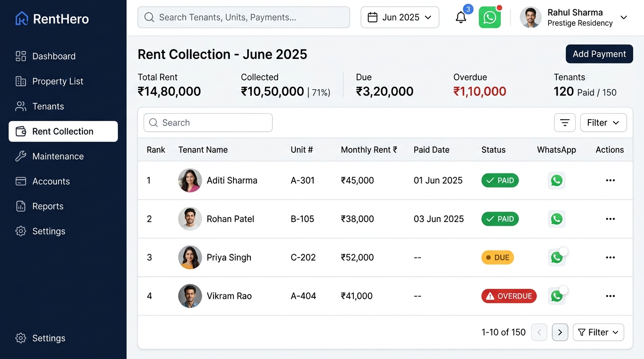This screenshot has height=359, width=644.
Task: Click the OVERDUE status badge
Action: coord(509,296)
